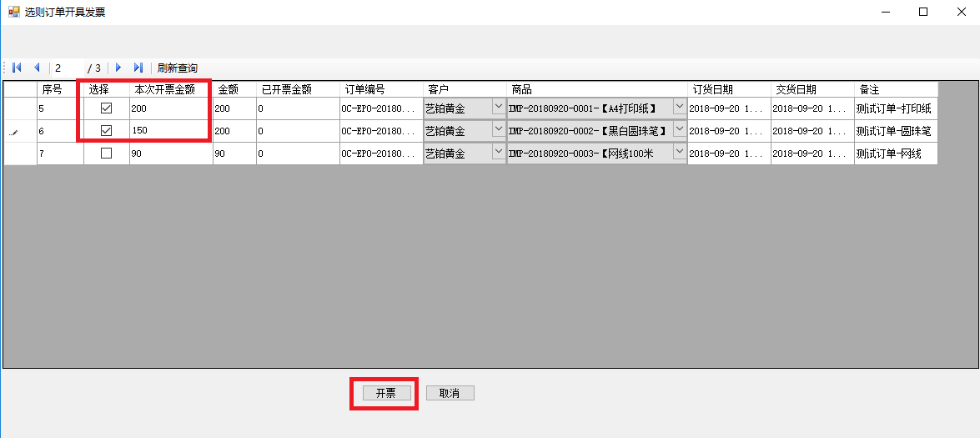
Task: Click the application icon in the title bar
Action: coord(13,11)
